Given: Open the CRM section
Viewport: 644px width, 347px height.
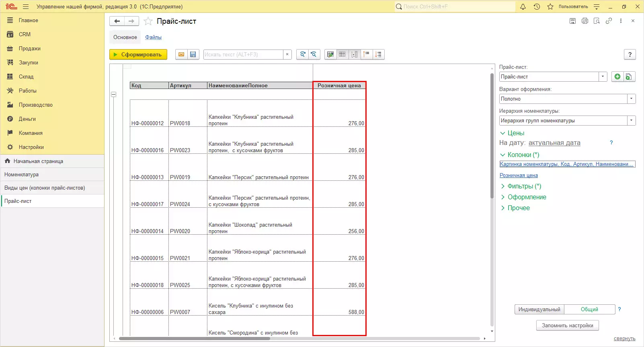Looking at the screenshot, I should (52, 34).
